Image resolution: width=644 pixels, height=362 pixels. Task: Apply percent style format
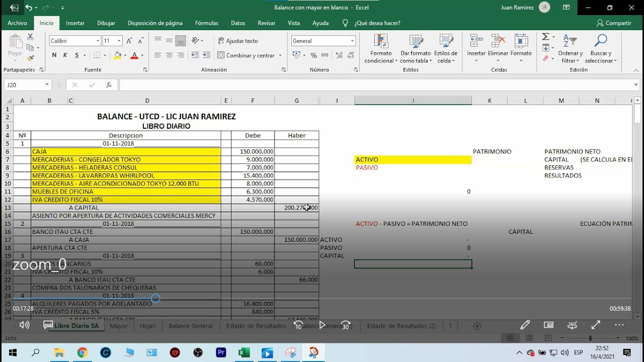click(313, 55)
